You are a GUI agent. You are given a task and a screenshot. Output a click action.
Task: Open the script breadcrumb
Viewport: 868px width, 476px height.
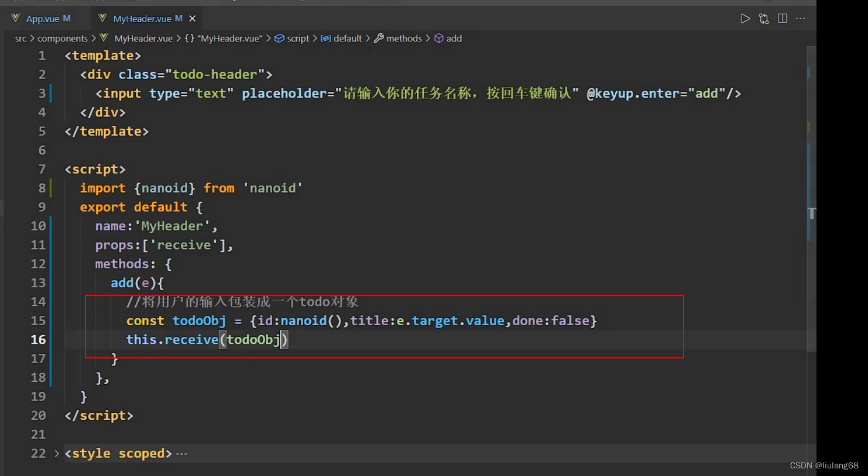tap(292, 39)
